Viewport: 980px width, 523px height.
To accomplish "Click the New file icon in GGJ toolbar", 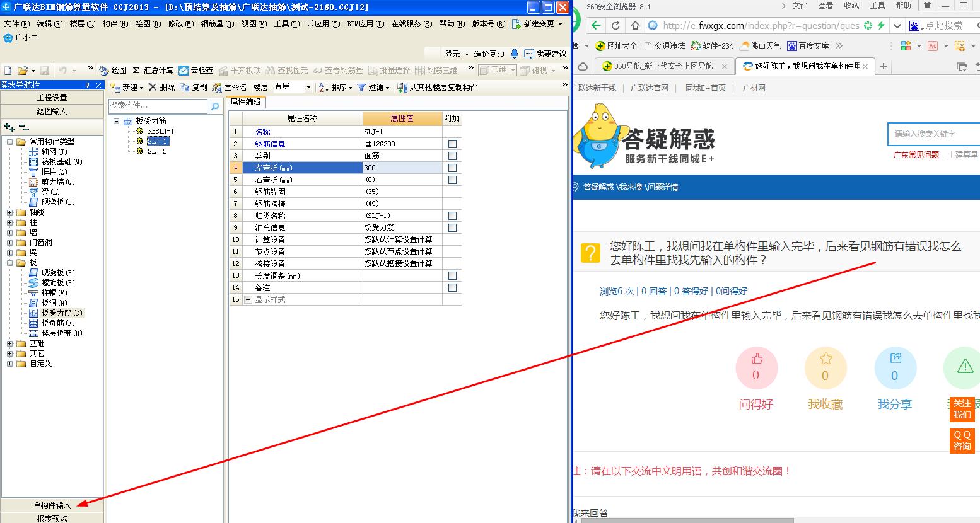I will coord(8,71).
